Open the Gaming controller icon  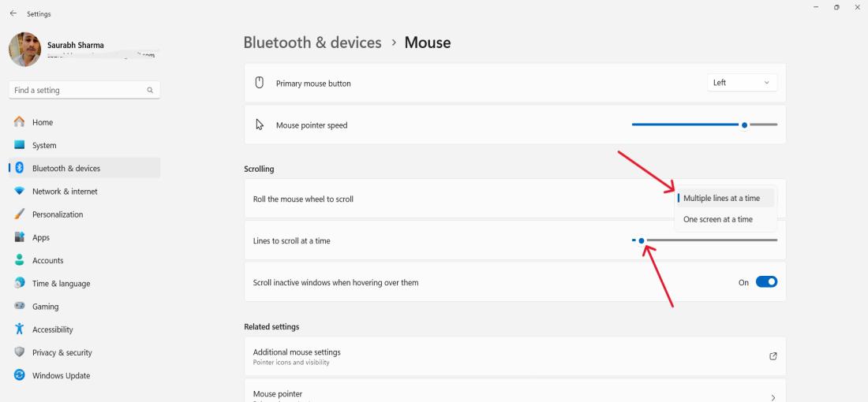click(x=20, y=307)
